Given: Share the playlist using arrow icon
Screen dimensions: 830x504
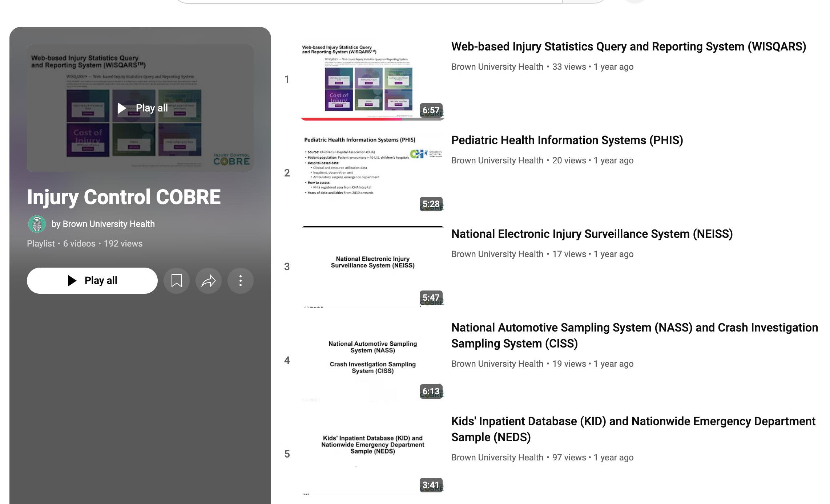Looking at the screenshot, I should tap(209, 281).
